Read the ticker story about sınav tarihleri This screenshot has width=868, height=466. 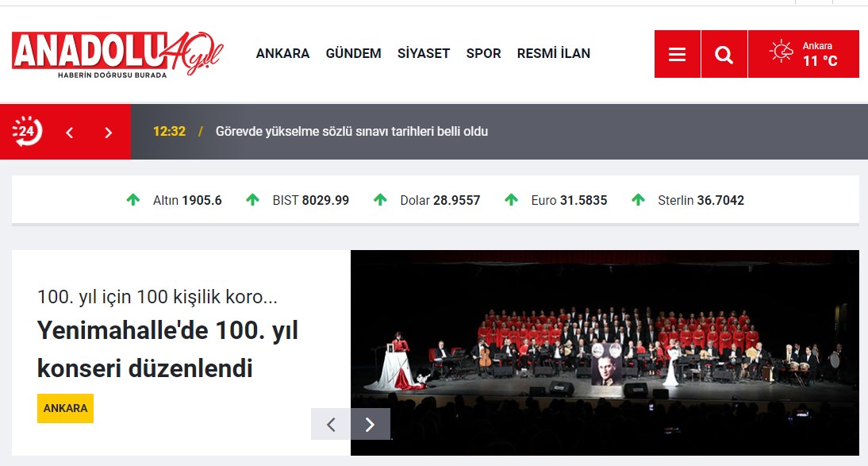(x=351, y=132)
